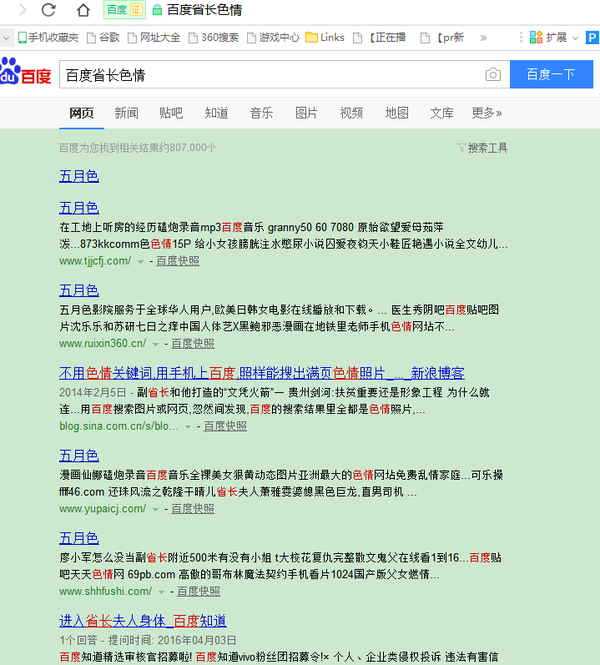Switch to the 图片 tab
This screenshot has width=600, height=665.
tap(307, 113)
